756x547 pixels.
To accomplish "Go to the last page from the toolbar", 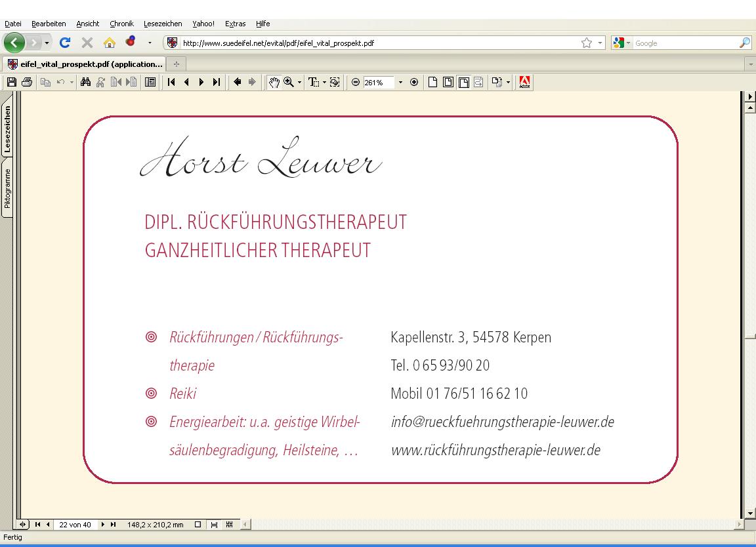I will pos(216,82).
